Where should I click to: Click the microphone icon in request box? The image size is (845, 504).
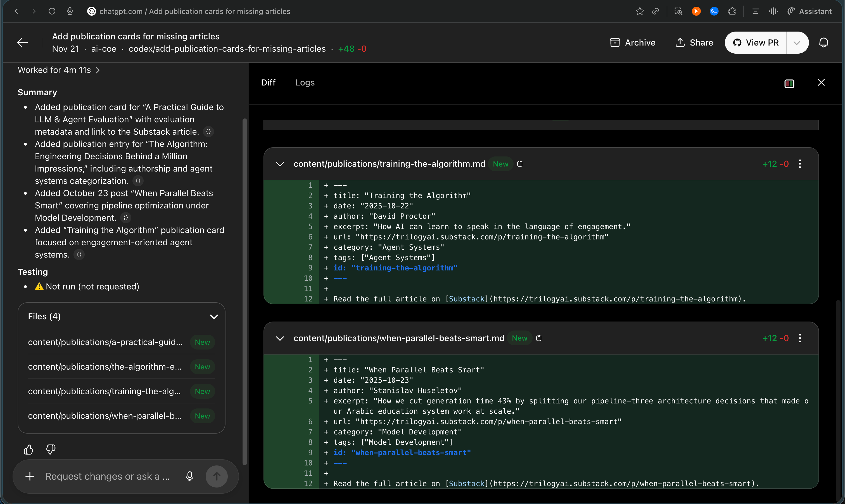point(189,476)
